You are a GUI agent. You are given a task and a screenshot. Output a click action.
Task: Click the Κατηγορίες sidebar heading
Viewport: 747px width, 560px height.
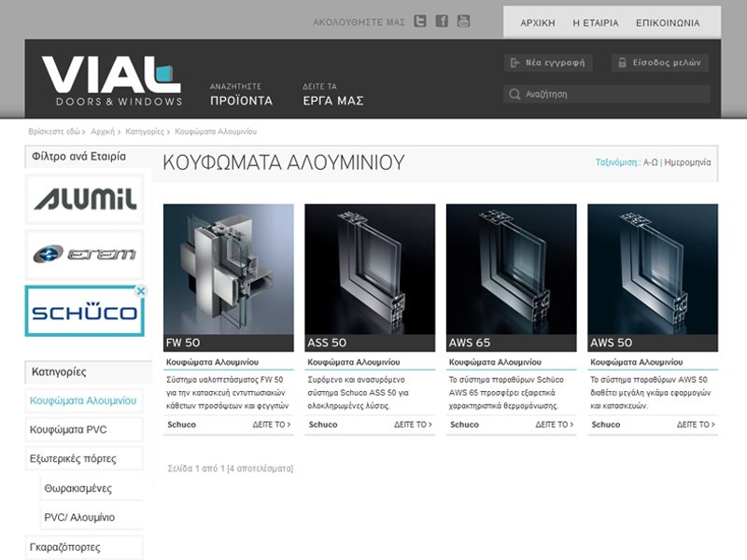[x=59, y=371]
